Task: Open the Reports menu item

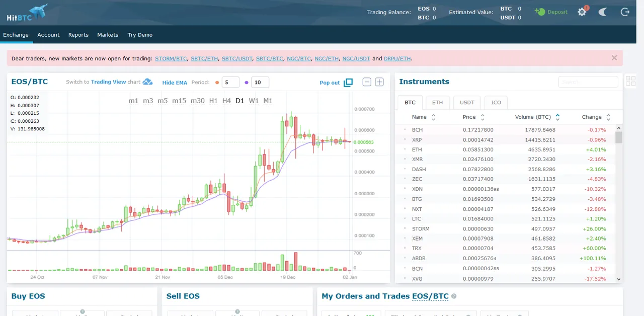Action: [78, 35]
